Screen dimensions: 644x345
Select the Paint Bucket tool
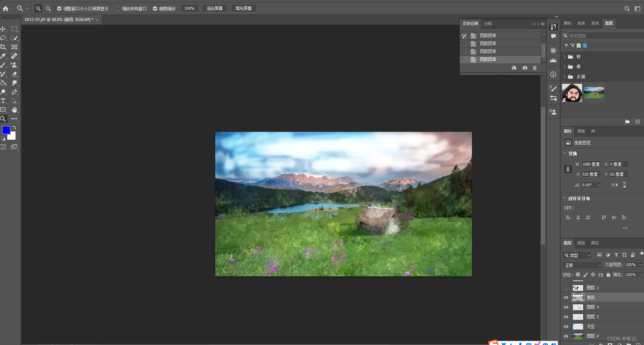click(3, 83)
